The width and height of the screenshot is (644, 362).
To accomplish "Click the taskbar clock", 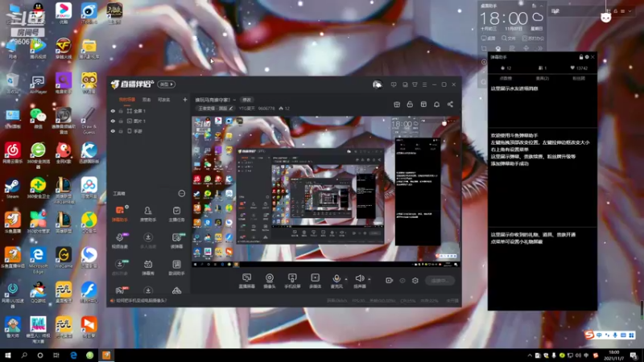I will click(614, 355).
